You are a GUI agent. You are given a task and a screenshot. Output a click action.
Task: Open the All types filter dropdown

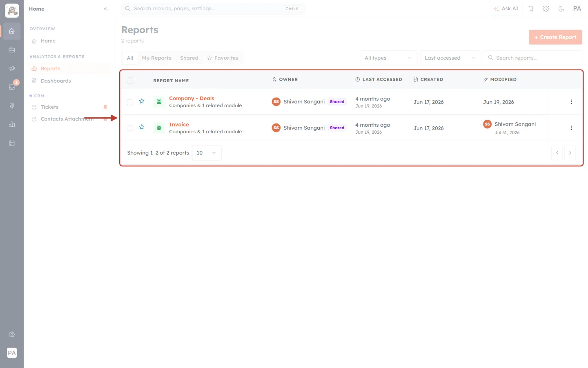click(388, 58)
